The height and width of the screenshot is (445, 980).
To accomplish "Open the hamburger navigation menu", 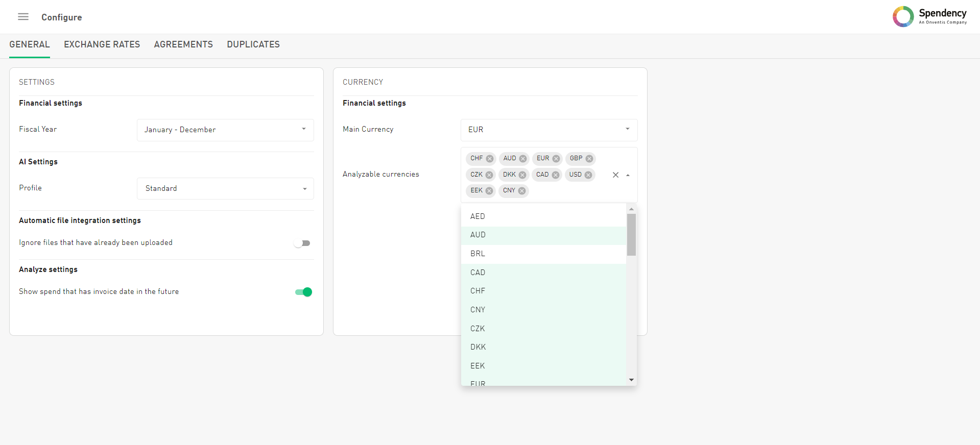I will pos(23,17).
